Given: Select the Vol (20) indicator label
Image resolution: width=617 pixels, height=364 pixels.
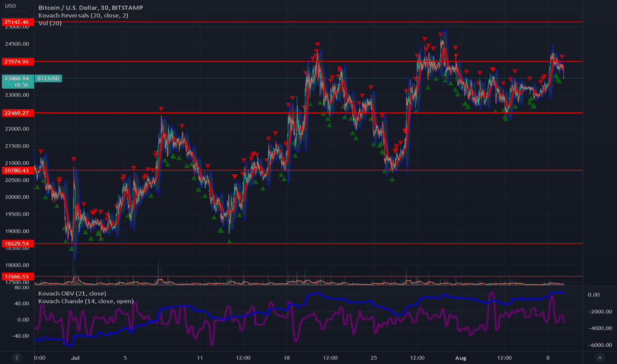Looking at the screenshot, I should 50,23.
